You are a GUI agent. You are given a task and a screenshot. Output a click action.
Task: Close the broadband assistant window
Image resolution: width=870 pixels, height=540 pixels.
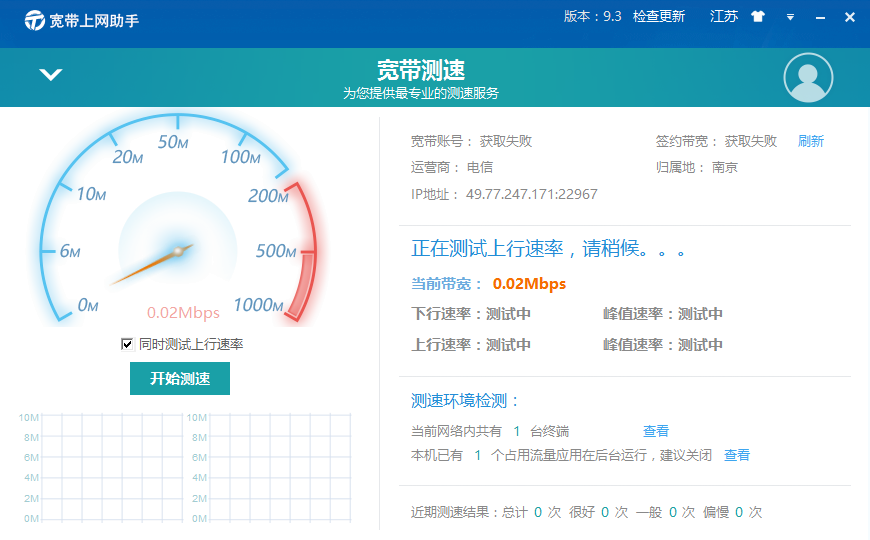[849, 17]
